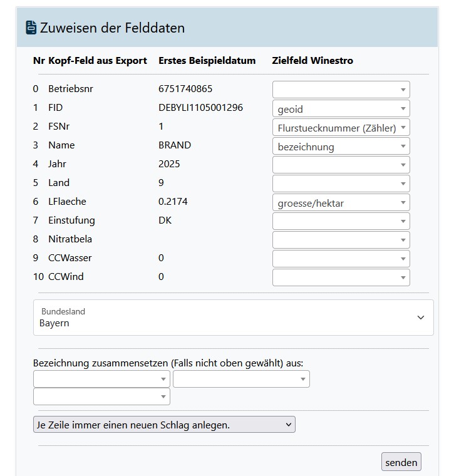454x476 pixels.
Task: Change the Flurstuecknummer (Zähler) dropdown
Action: point(341,128)
